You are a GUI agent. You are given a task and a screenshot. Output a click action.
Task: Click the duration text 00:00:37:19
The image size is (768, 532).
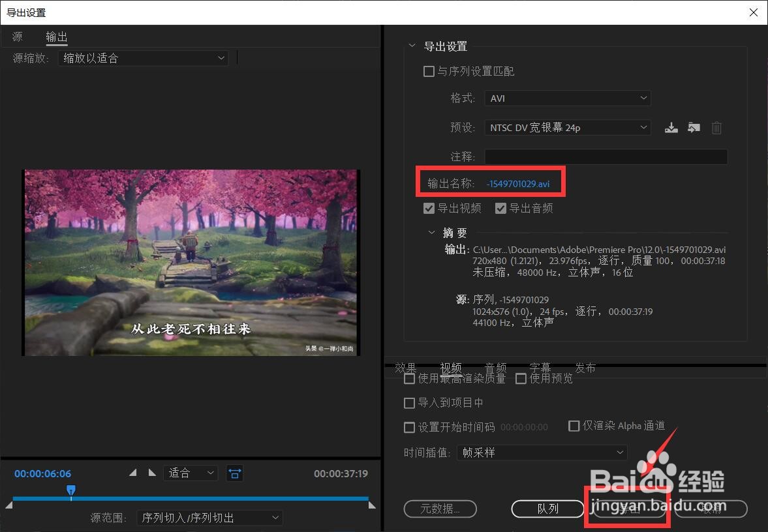(341, 474)
